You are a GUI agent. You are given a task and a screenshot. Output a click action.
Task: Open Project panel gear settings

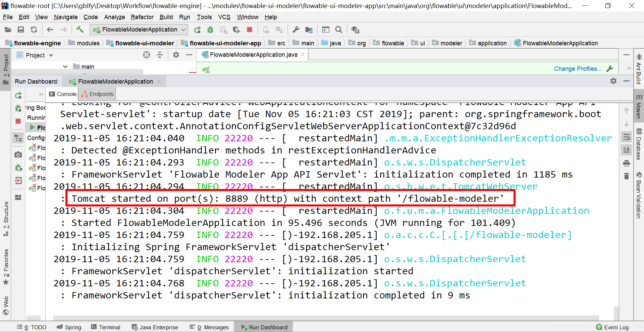click(176, 55)
